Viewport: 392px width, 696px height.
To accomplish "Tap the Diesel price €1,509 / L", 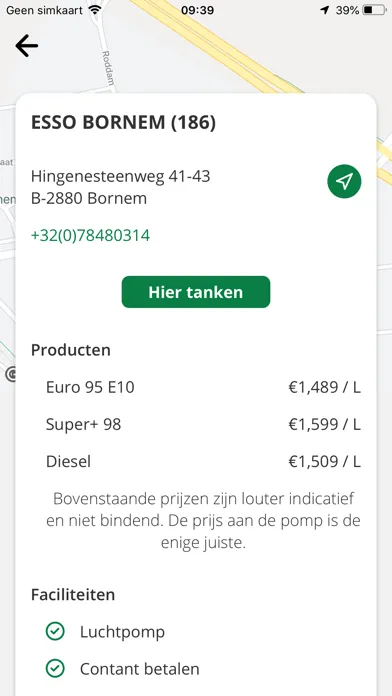I will click(x=325, y=462).
